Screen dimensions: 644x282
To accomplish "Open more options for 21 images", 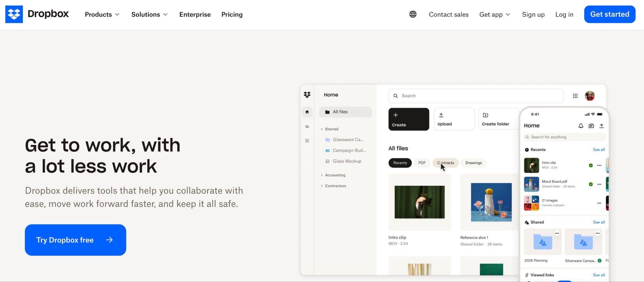I will click(x=599, y=203).
